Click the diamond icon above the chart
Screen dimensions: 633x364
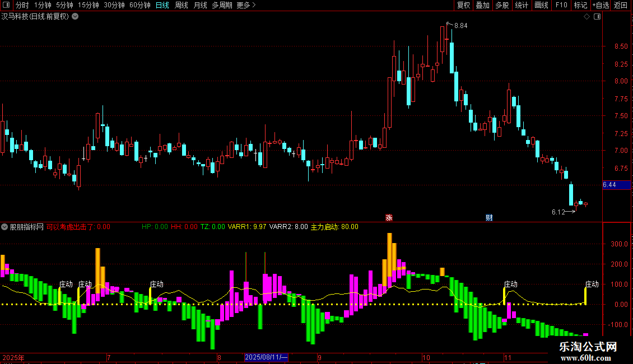pos(587,17)
